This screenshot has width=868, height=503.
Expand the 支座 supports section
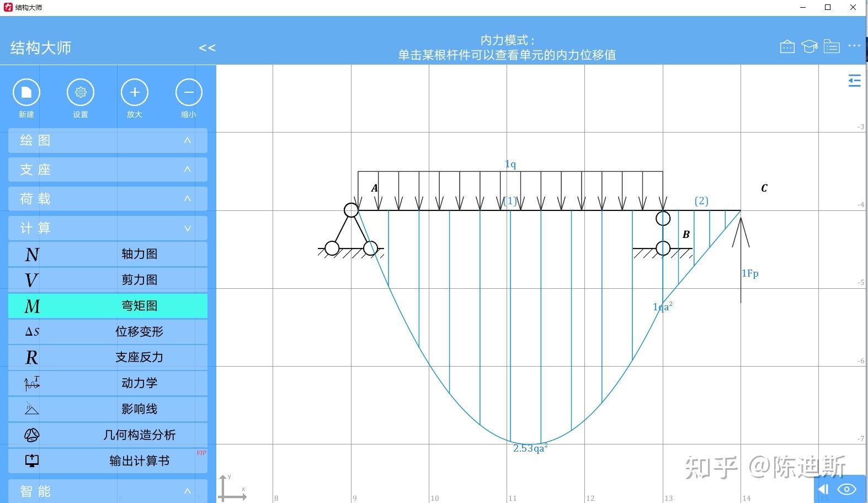(108, 170)
